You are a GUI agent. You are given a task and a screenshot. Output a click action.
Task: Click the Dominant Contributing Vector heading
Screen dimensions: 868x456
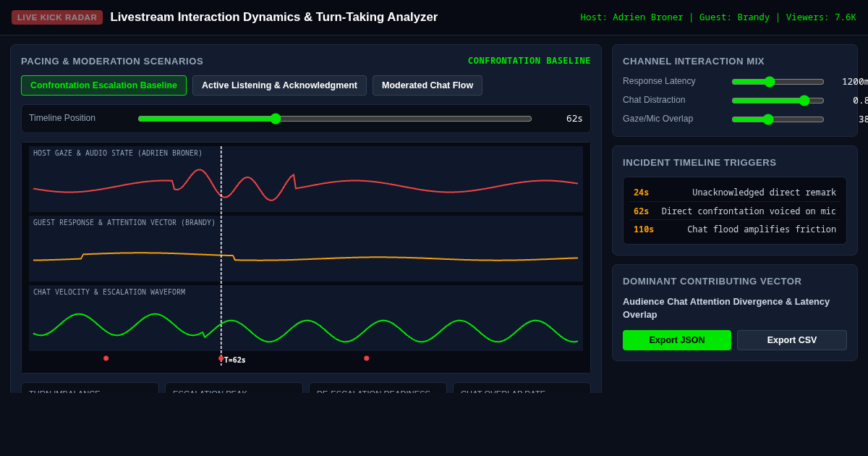pos(712,282)
